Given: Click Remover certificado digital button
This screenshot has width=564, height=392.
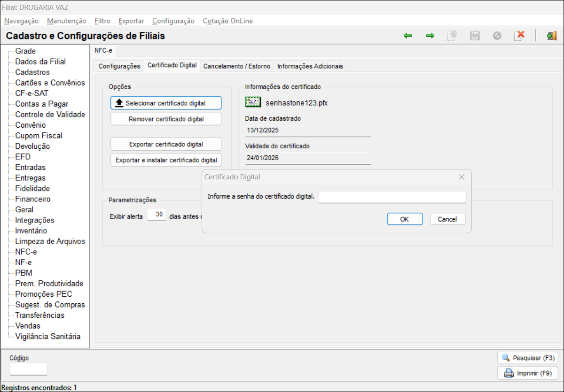Looking at the screenshot, I should 166,119.
